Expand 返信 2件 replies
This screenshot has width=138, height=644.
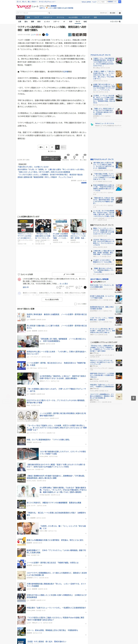(26, 287)
